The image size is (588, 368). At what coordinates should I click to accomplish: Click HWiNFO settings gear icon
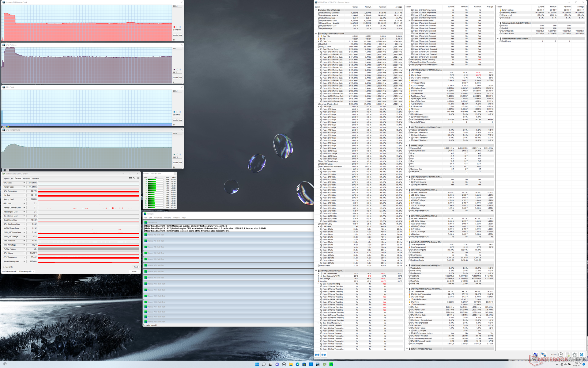click(x=575, y=355)
